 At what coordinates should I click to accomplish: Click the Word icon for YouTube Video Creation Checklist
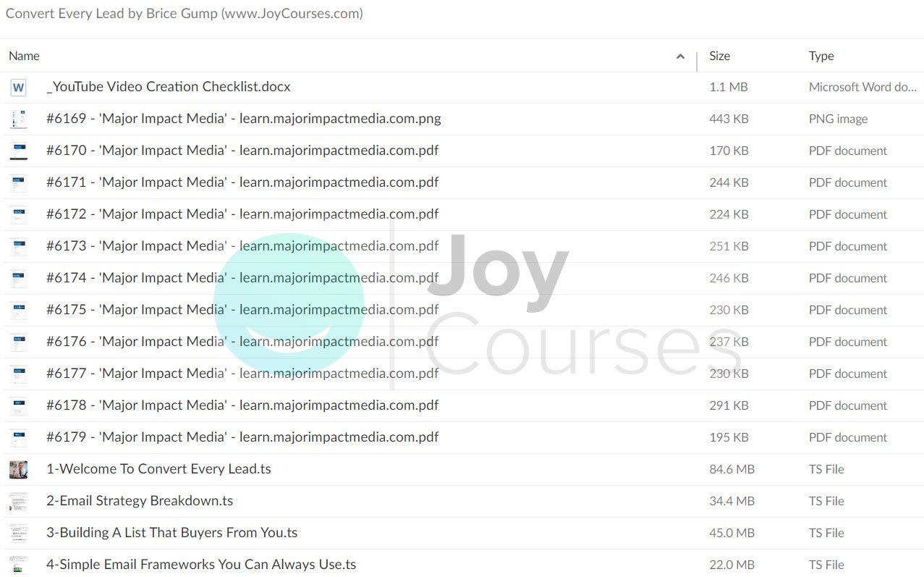[18, 88]
